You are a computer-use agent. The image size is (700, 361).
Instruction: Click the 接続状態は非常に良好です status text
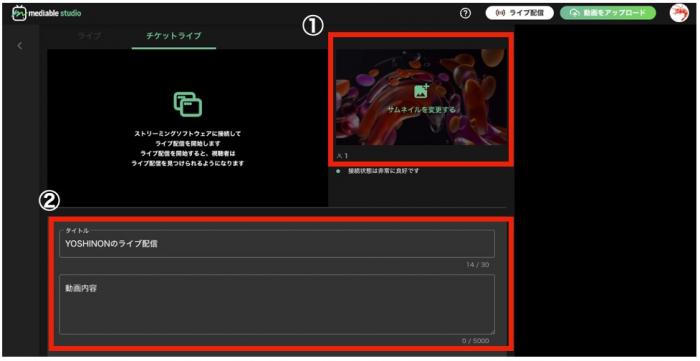(x=383, y=171)
